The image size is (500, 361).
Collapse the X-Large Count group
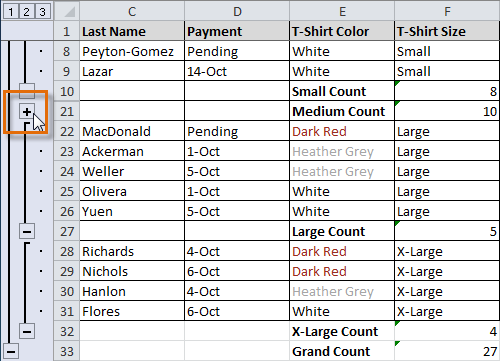tap(27, 331)
